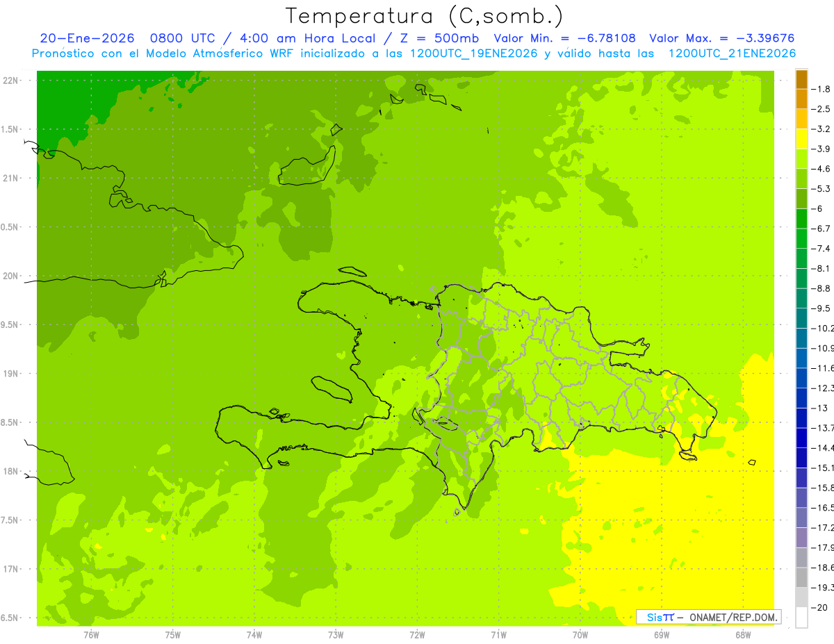Click the "18N" latitude label
This screenshot has height=644, width=834.
[11, 471]
